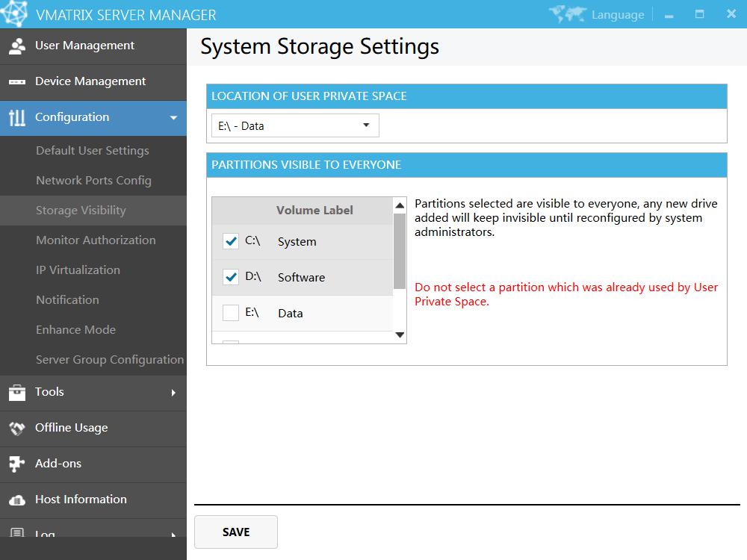Click the Volume Label column header

tap(314, 210)
